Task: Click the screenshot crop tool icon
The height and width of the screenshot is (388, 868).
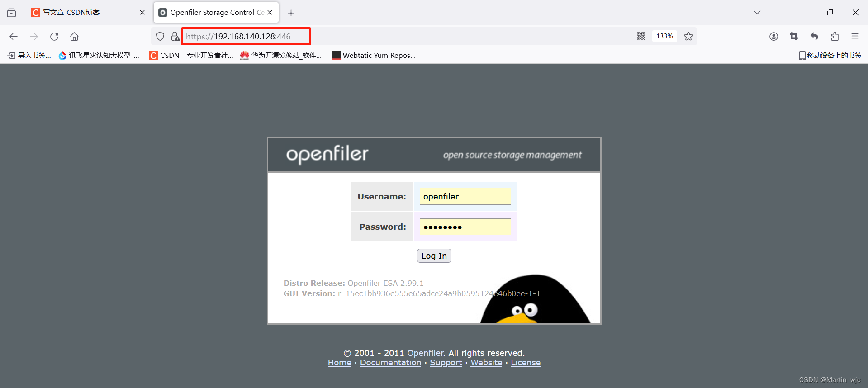Action: (x=794, y=36)
